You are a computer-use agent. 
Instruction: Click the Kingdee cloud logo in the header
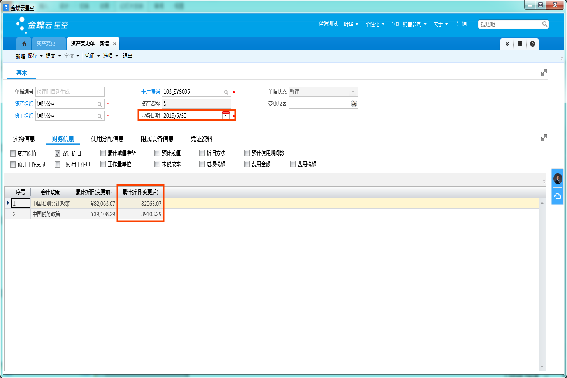[42, 25]
